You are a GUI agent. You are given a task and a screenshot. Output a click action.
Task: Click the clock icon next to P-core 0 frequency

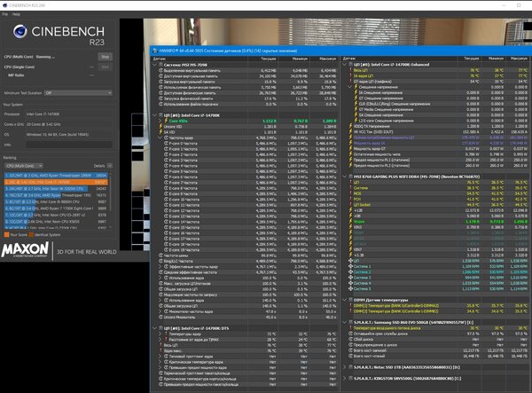167,144
